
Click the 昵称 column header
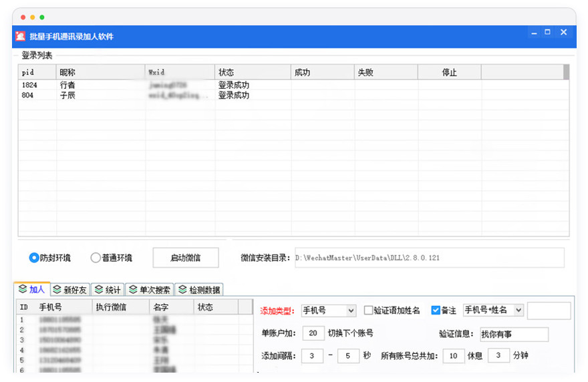click(100, 72)
